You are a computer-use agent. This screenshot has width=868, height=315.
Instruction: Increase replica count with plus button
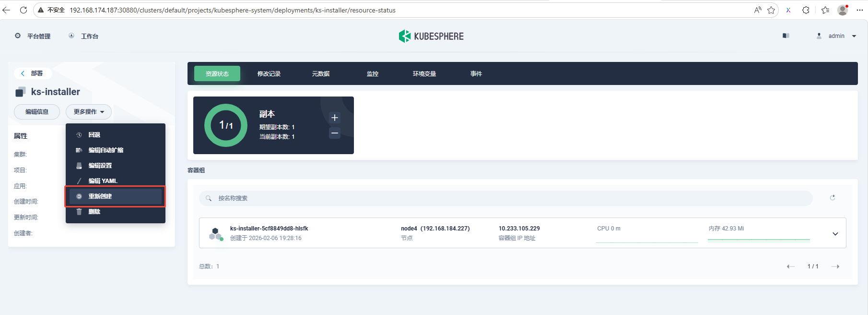pyautogui.click(x=335, y=118)
